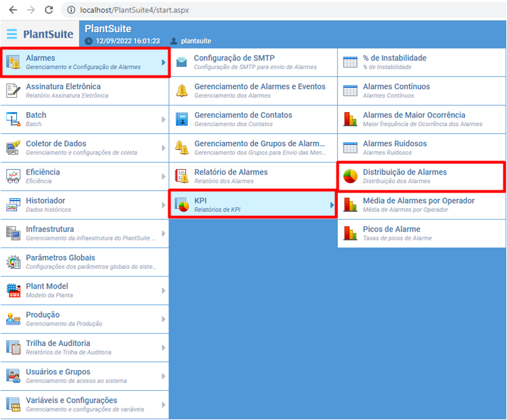This screenshot has width=507, height=420.
Task: Click the Alarmes de Maior Ocorrência title
Action: pos(414,115)
